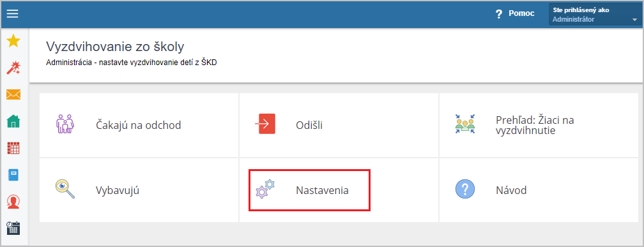Viewport: 644px width, 247px height.
Task: Open messages via the orange envelope icon
Action: coord(13,94)
